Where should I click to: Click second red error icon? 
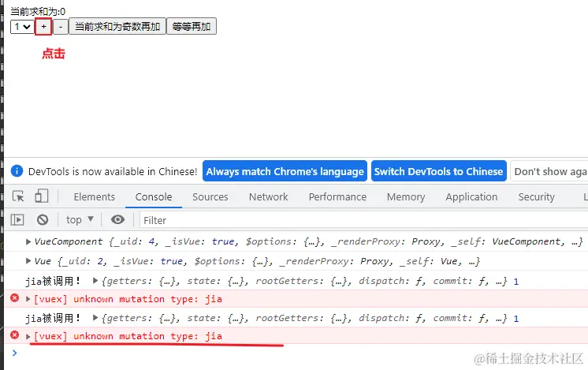tap(15, 335)
